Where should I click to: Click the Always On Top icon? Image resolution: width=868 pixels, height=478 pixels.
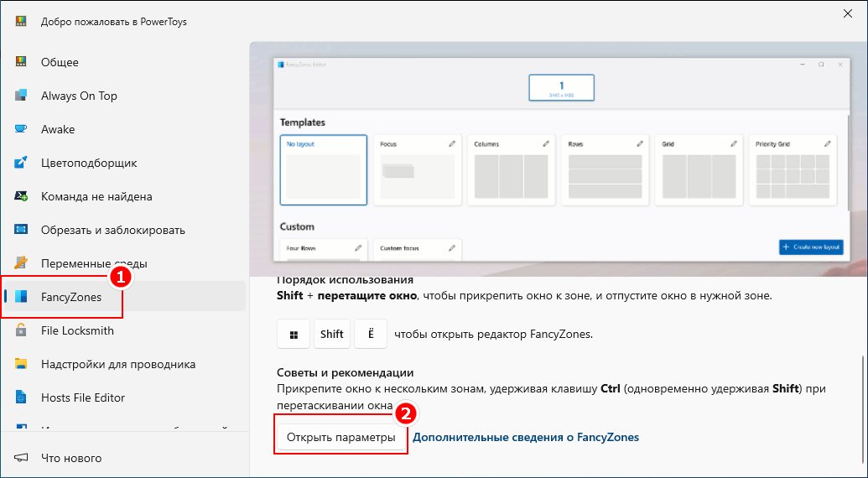pyautogui.click(x=21, y=96)
